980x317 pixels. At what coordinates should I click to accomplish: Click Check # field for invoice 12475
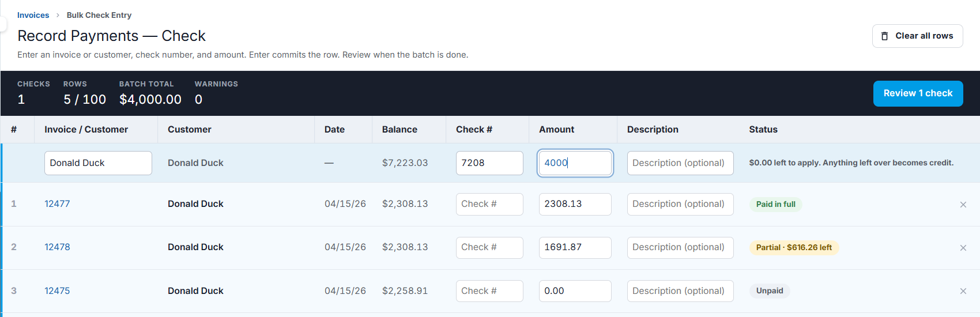(489, 291)
